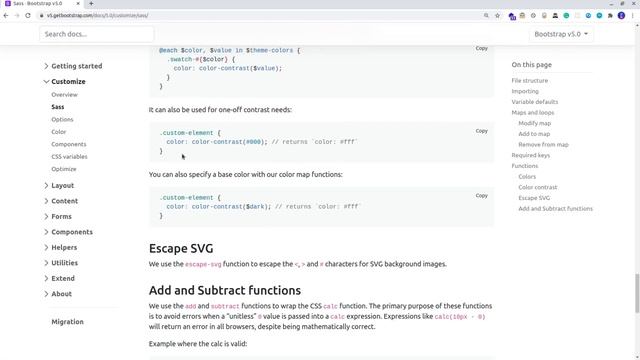The width and height of the screenshot is (640, 360).
Task: Open Chrome's three-dot menu
Action: (x=632, y=16)
